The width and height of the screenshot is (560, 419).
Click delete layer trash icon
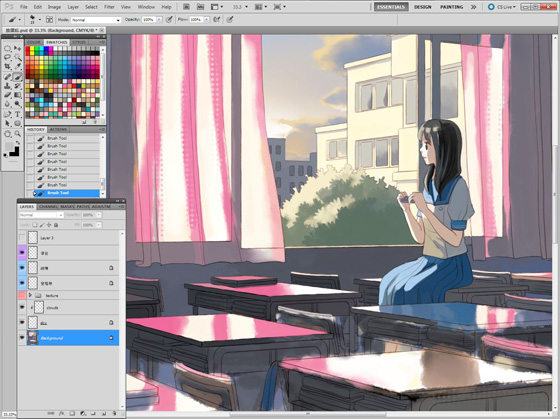(114, 413)
